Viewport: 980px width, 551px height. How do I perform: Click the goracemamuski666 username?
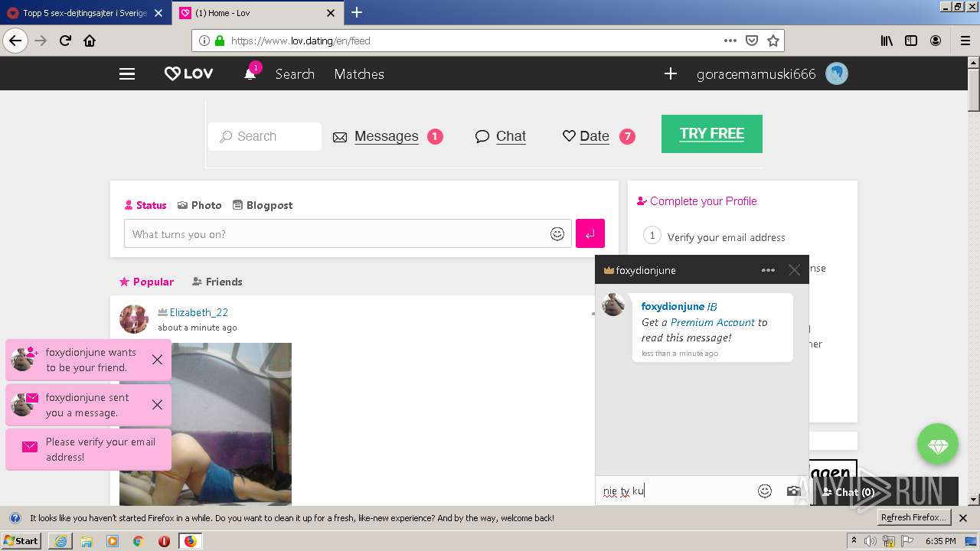pos(756,74)
